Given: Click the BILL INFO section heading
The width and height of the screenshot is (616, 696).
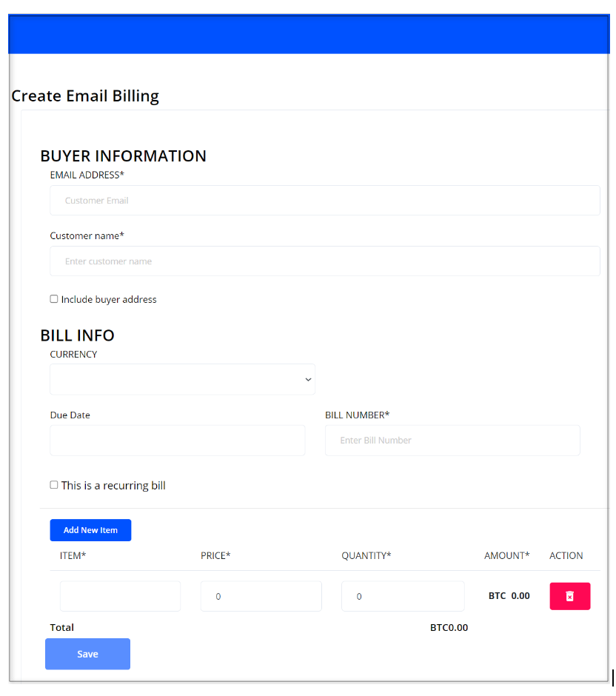Looking at the screenshot, I should point(77,335).
